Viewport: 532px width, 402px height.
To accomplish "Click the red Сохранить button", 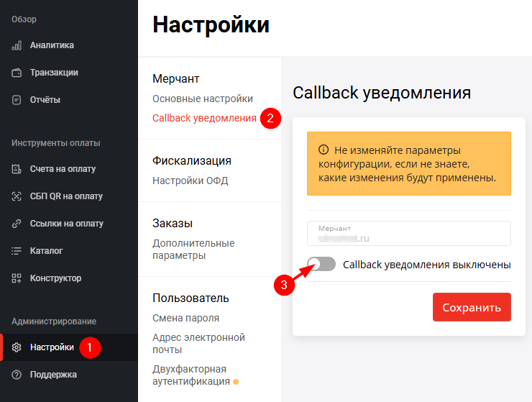I will tap(472, 307).
